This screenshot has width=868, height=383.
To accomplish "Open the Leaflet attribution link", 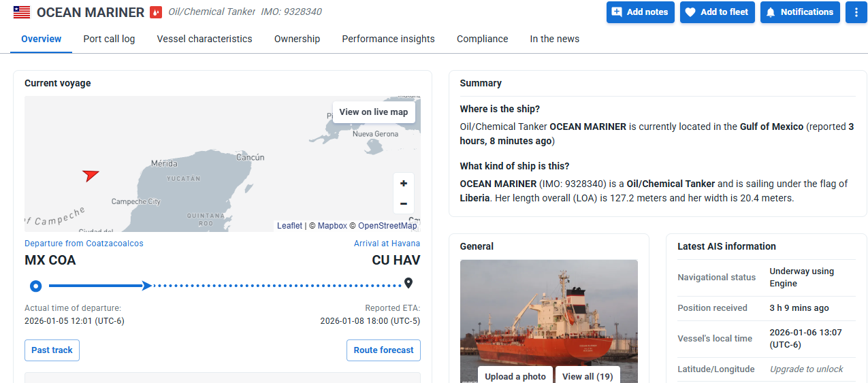I will pyautogui.click(x=289, y=226).
